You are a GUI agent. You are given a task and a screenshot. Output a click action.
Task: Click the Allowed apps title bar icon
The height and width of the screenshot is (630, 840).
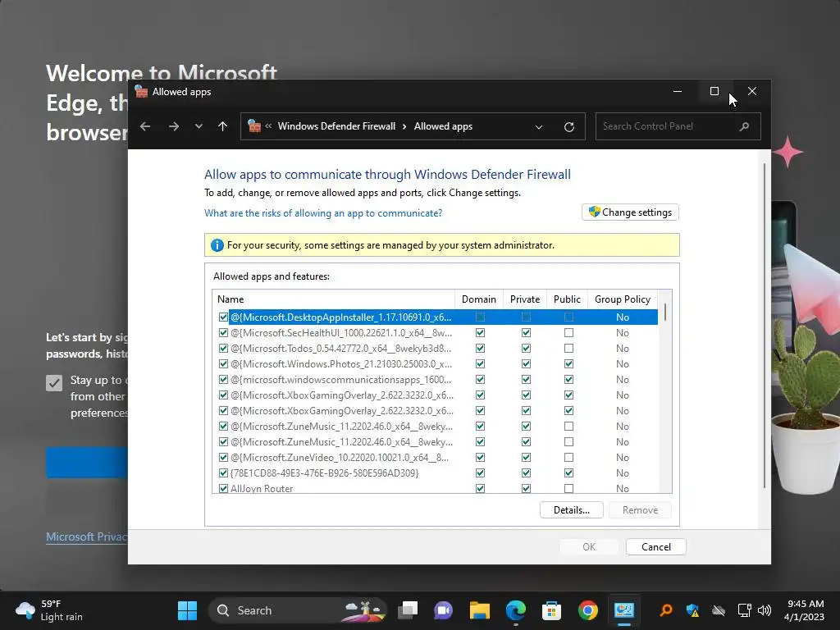tap(141, 92)
